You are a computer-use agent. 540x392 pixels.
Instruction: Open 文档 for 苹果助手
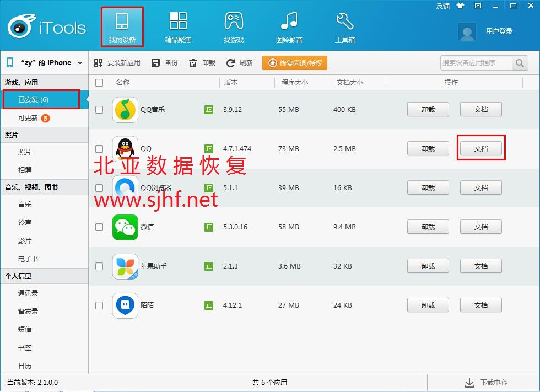click(481, 266)
